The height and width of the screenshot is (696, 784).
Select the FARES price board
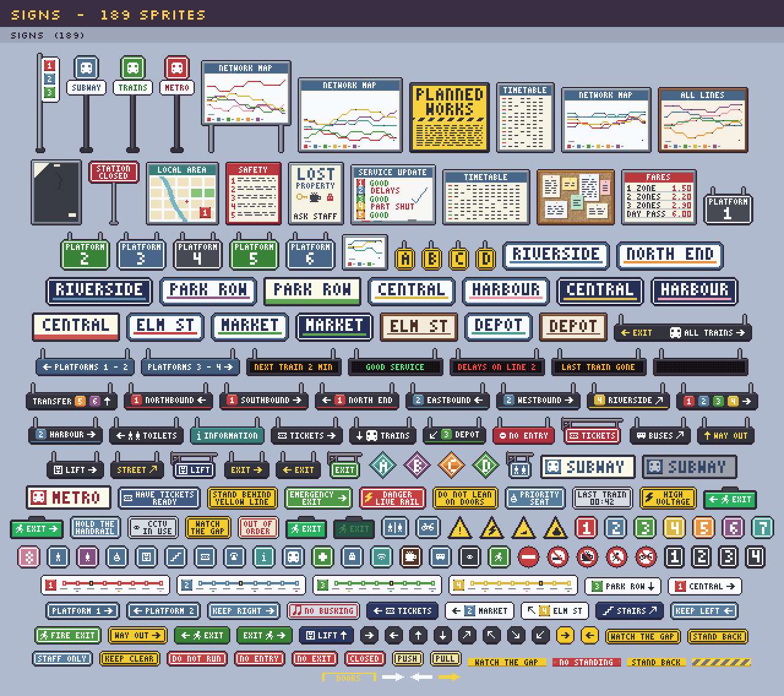pos(658,197)
